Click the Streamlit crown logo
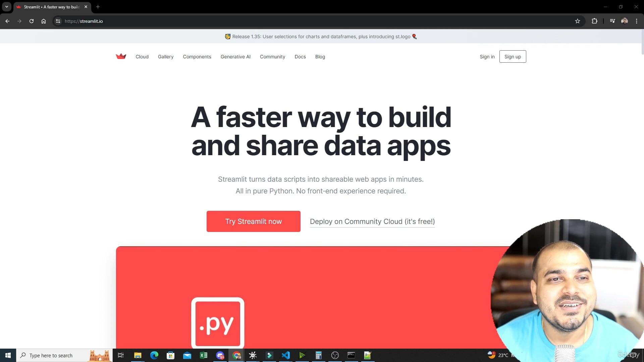Viewport: 644px width, 362px height. point(121,56)
